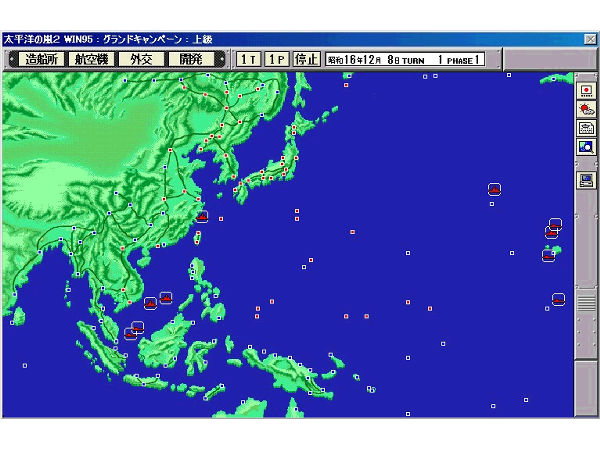Click left arrow beside 造船所 menu
This screenshot has height=450, width=600.
(13, 59)
